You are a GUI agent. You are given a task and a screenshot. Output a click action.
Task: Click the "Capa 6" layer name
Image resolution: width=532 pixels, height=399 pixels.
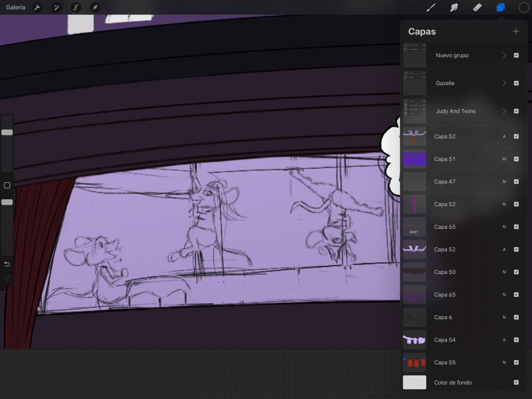point(443,317)
